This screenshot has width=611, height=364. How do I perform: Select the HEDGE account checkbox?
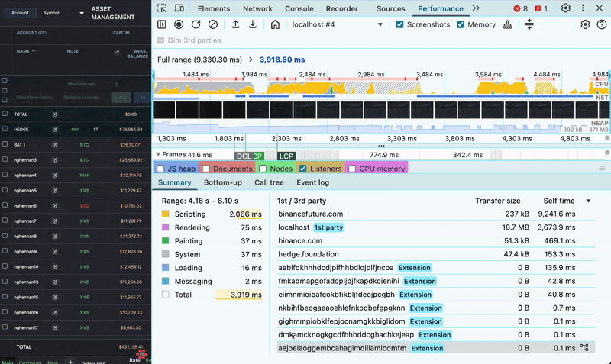[5, 128]
